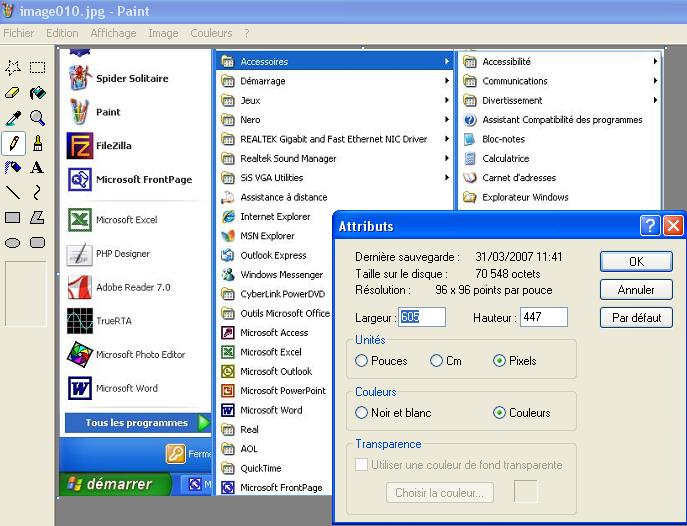Expand the Accessibilité submenu arrow
This screenshot has width=687, height=526.
pos(655,61)
